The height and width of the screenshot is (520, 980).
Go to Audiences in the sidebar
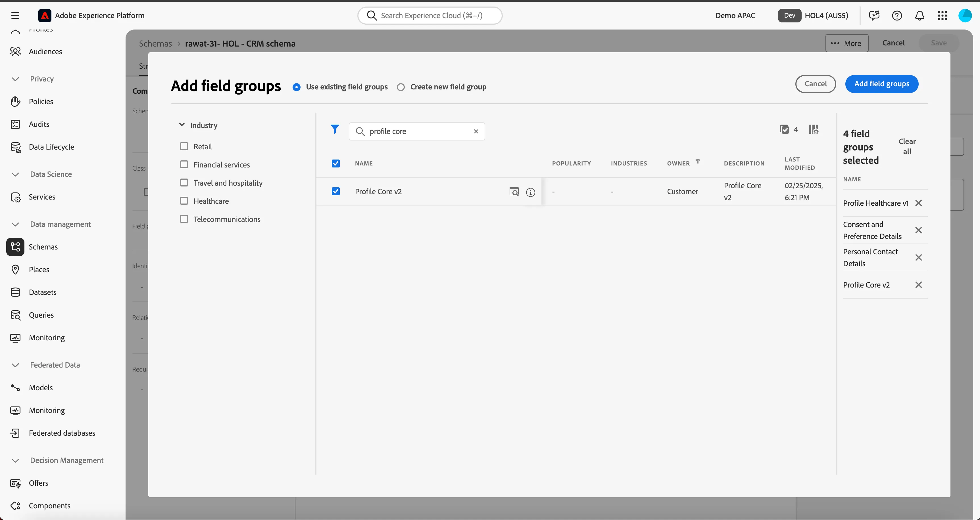point(45,51)
